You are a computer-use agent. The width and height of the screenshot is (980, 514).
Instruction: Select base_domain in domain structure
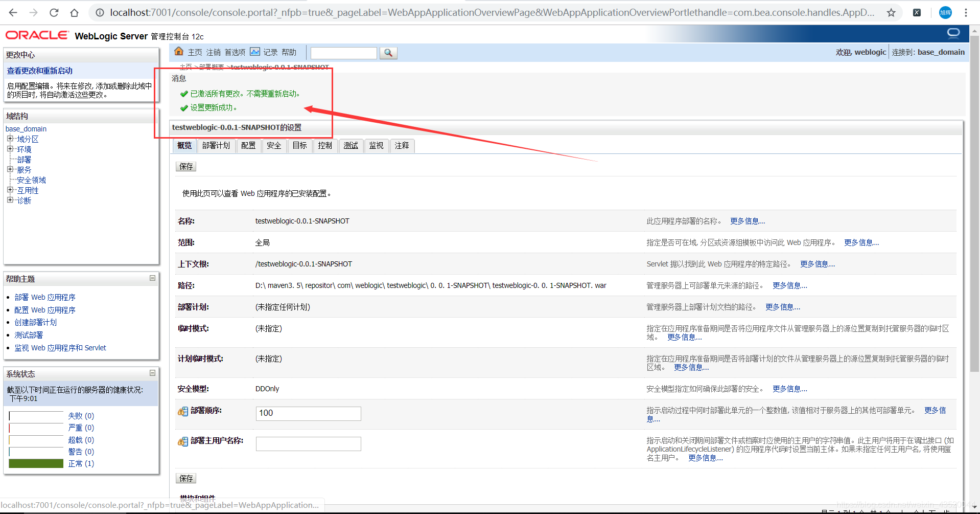coord(26,129)
